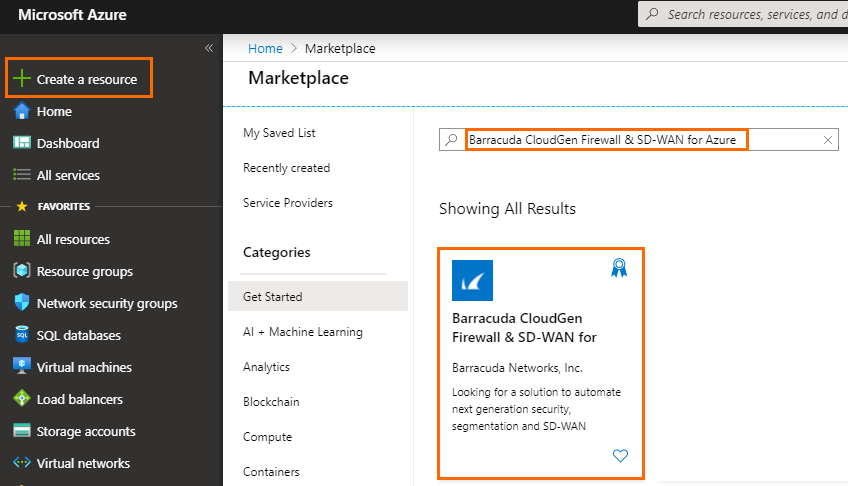This screenshot has width=848, height=486.
Task: Open Resource groups from sidebar
Action: click(85, 271)
